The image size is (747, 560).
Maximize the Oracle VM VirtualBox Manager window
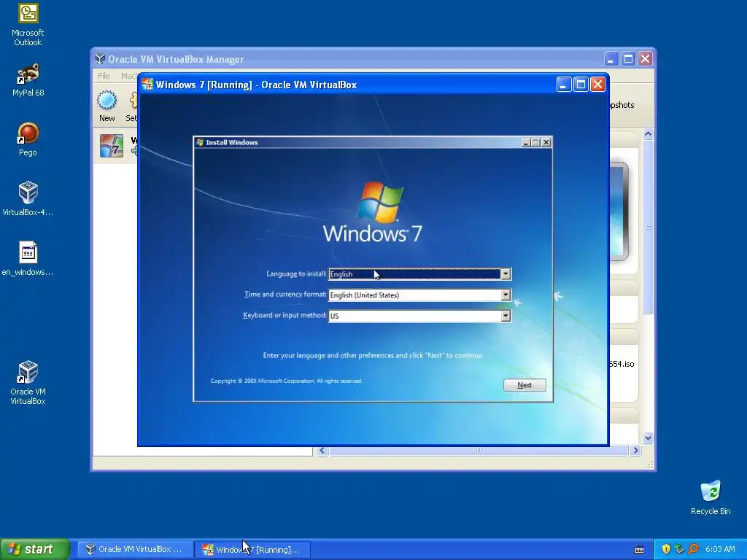click(628, 59)
